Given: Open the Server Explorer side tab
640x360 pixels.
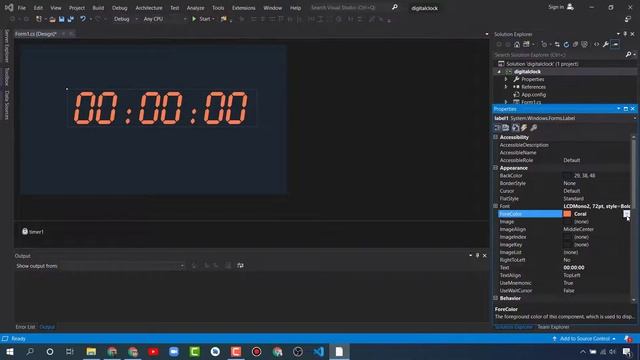Looking at the screenshot, I should click(x=7, y=46).
